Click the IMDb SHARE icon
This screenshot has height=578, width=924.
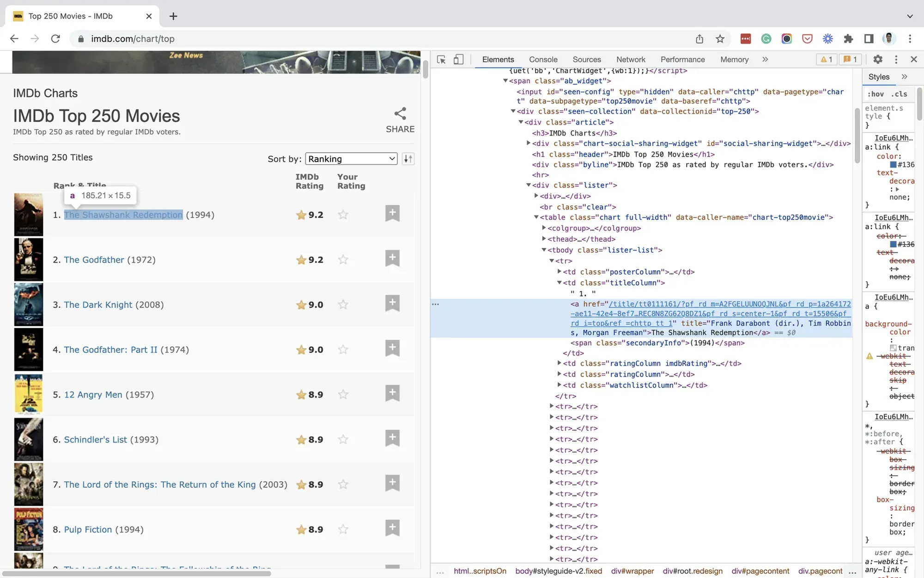pos(400,114)
